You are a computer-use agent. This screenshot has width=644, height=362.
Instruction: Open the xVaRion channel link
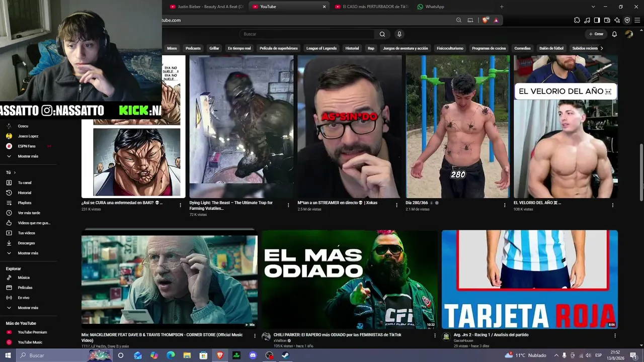coord(280,340)
